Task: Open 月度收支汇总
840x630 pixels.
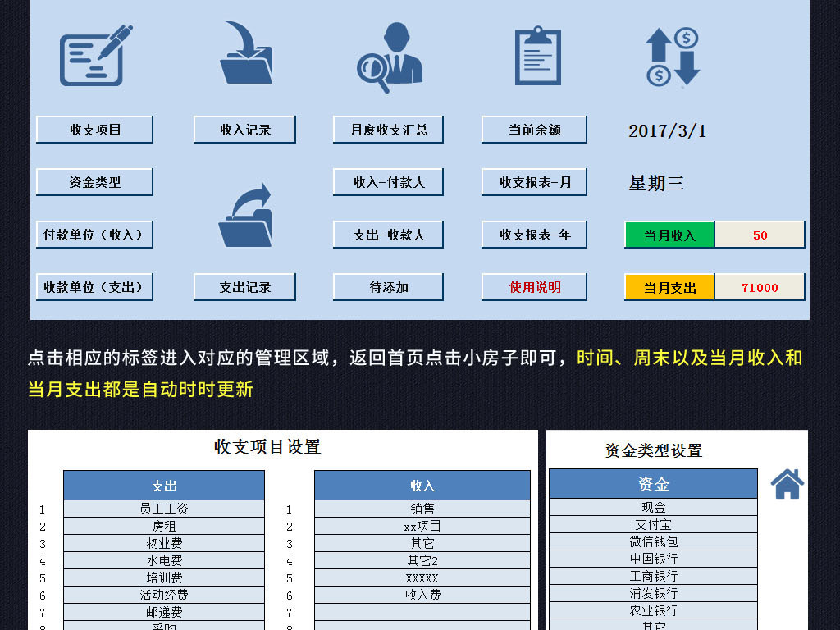Action: (387, 129)
